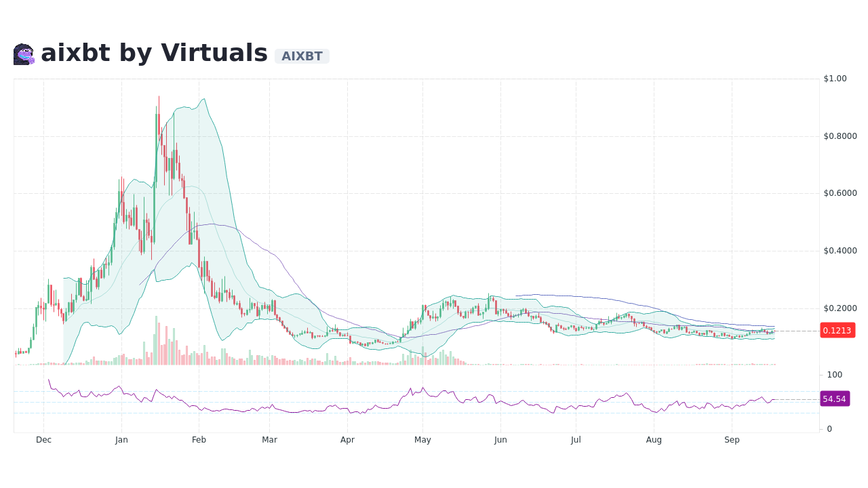Click the red 0.1213 current price label
868x488 pixels.
coord(837,331)
